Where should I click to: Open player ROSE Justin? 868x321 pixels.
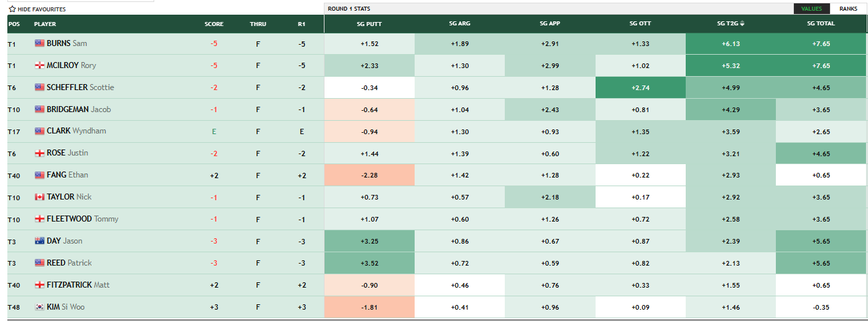[x=67, y=153]
